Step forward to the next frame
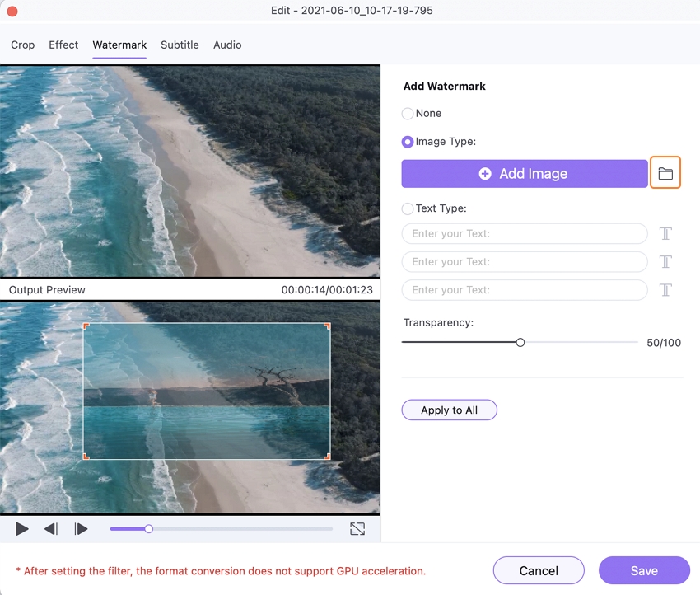This screenshot has width=700, height=595. pos(81,529)
